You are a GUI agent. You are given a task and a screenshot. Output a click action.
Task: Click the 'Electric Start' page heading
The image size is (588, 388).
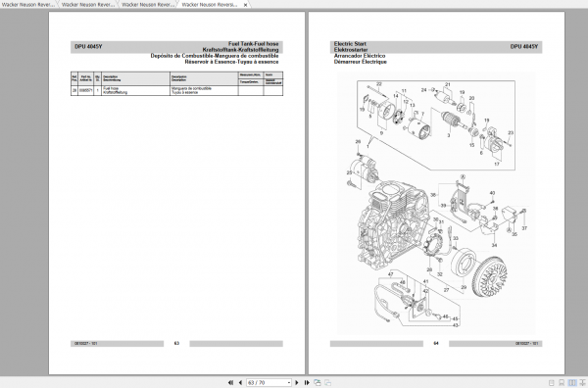pyautogui.click(x=350, y=44)
